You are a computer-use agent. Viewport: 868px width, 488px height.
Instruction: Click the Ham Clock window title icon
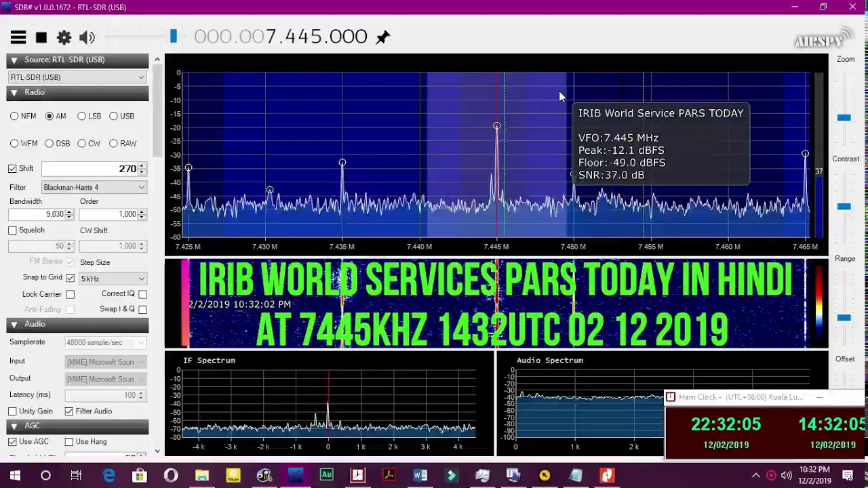671,397
